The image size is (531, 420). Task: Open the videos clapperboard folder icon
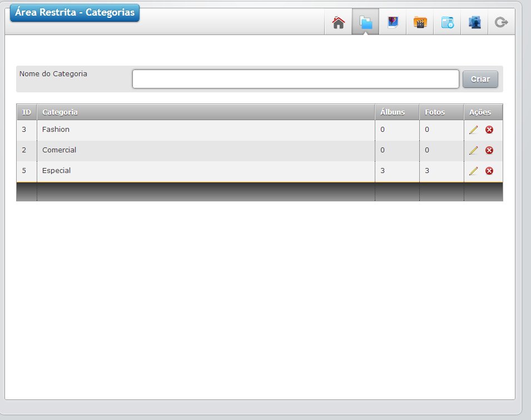[x=420, y=23]
